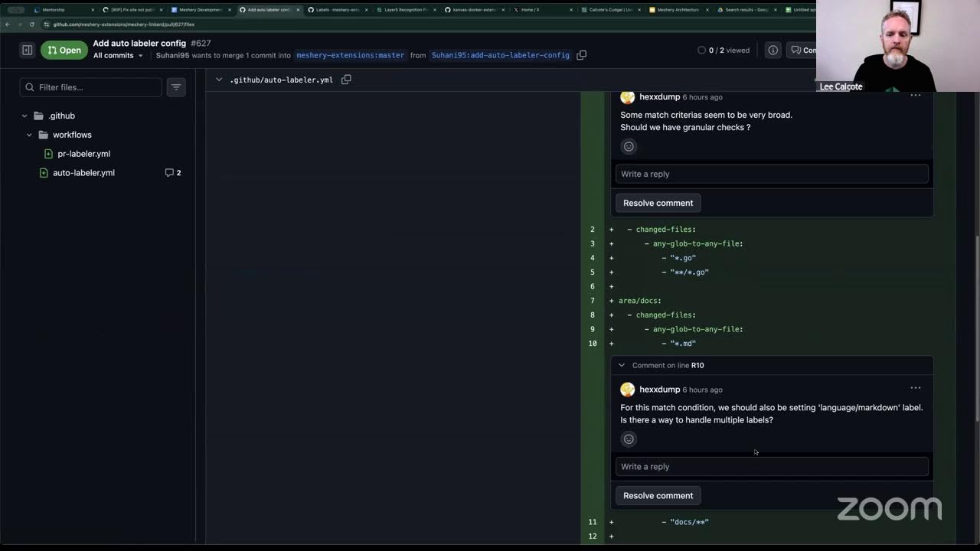Reload the page with the refresh icon
Screen dimensions: 980x551
coord(31,24)
